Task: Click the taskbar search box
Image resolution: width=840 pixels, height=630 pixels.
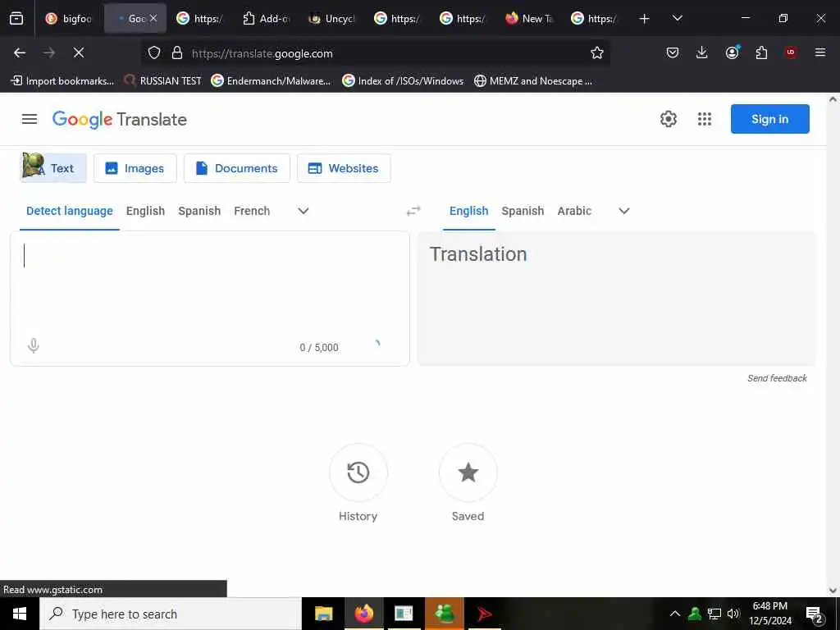Action: click(x=171, y=614)
